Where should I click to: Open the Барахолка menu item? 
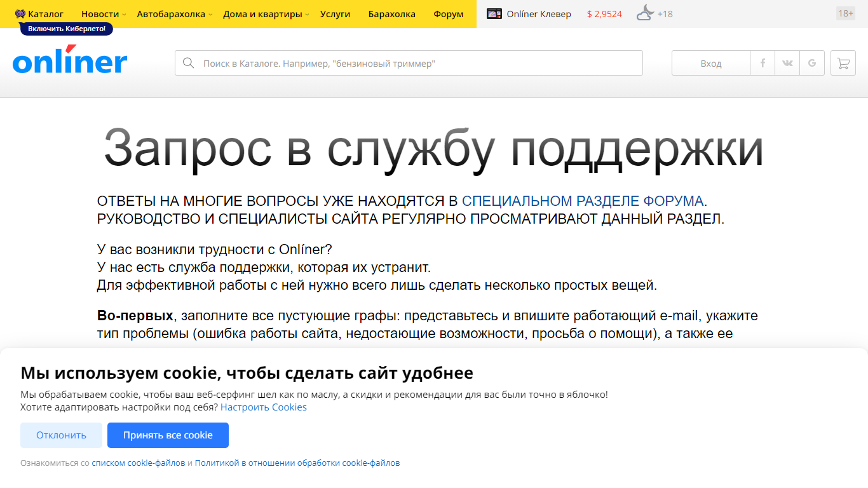tap(392, 14)
